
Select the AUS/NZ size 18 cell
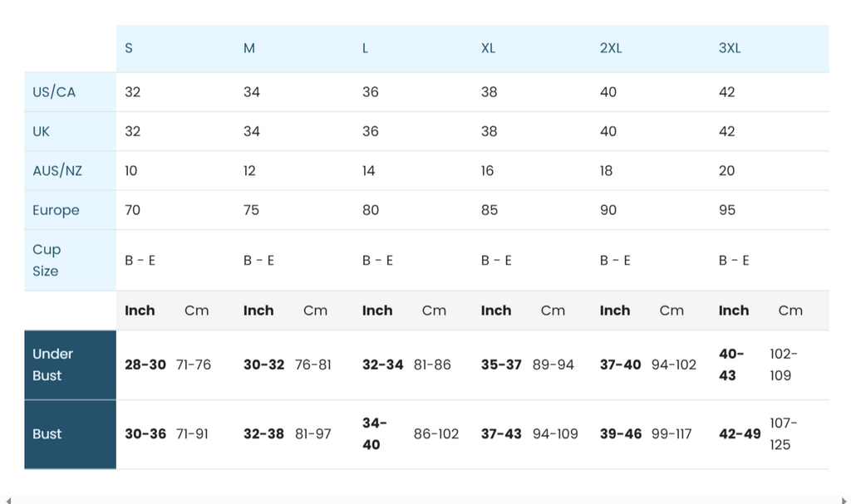pyautogui.click(x=607, y=171)
